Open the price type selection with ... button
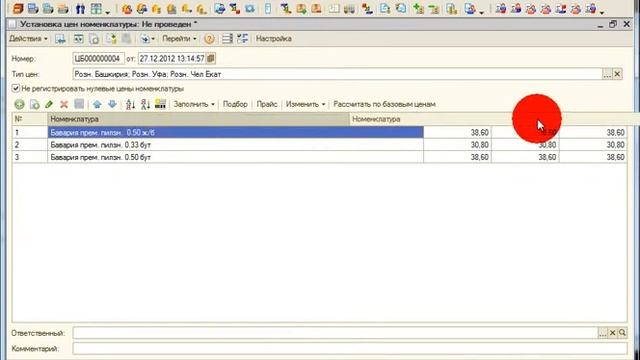The height and width of the screenshot is (360, 640). tap(607, 74)
